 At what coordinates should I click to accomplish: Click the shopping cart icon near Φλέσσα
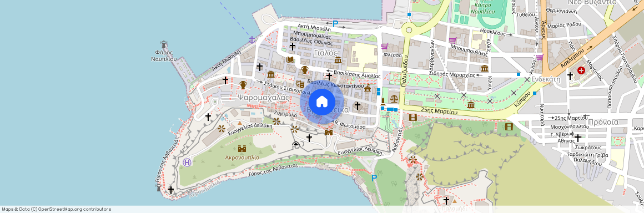[384, 46]
